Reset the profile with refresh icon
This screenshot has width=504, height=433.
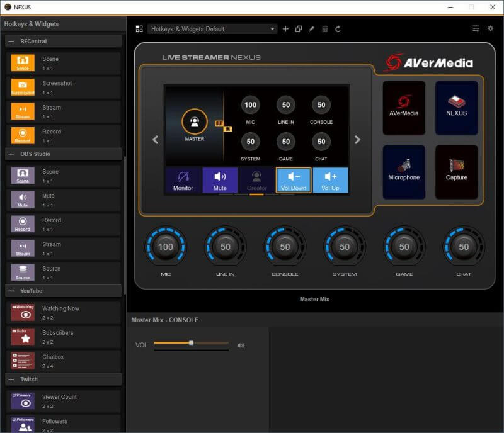tap(338, 29)
